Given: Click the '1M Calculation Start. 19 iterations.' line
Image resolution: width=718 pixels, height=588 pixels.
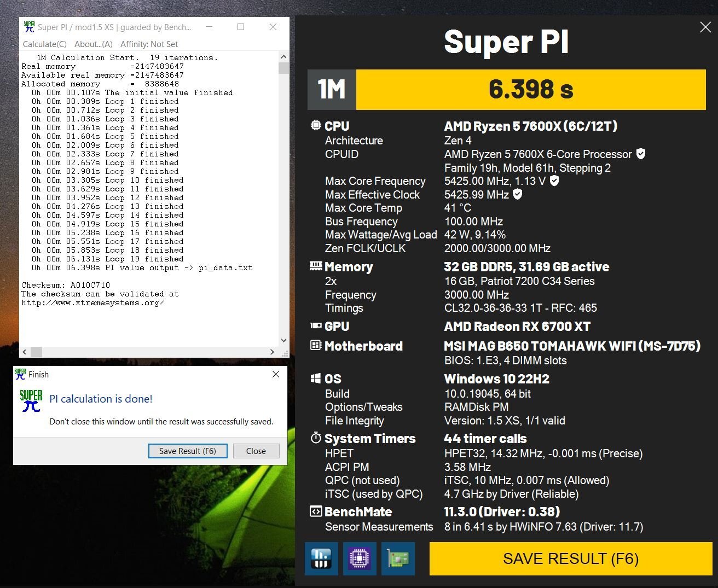Looking at the screenshot, I should coord(127,57).
